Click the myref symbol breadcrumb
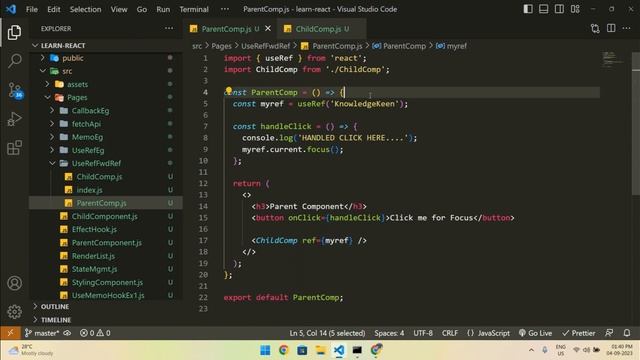 451,46
